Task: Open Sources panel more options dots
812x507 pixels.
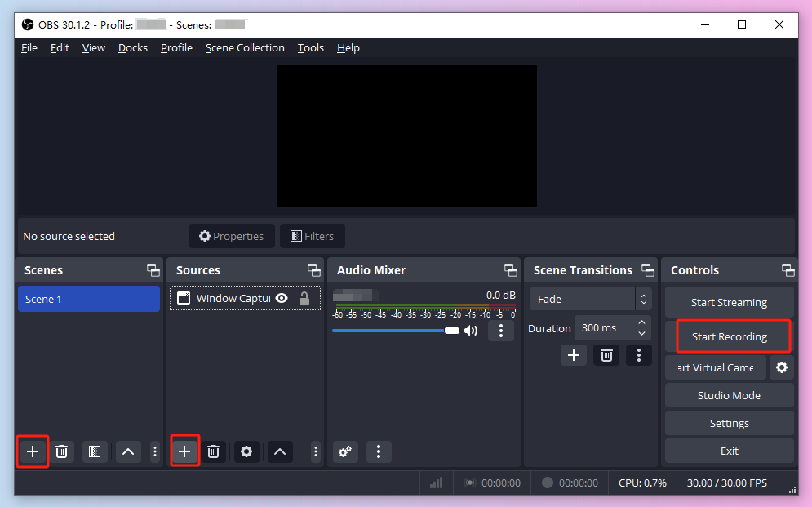Action: tap(315, 451)
